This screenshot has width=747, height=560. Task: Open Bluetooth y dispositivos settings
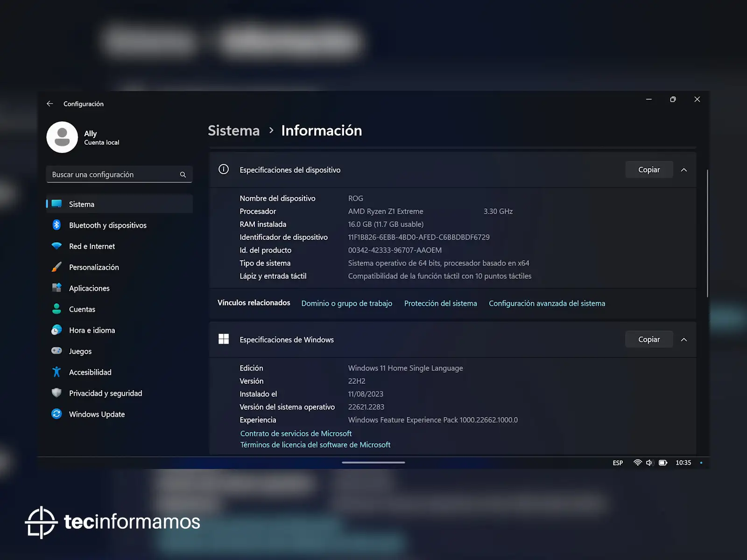coord(107,225)
